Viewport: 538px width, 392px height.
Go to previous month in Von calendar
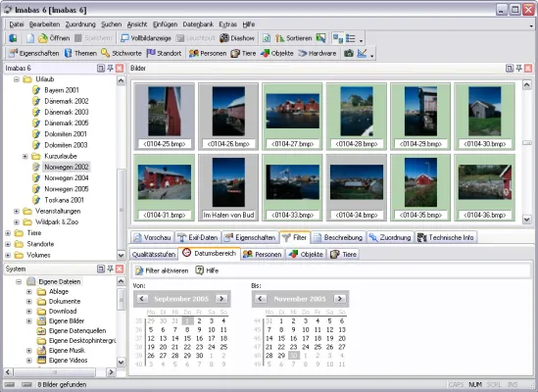pos(142,299)
